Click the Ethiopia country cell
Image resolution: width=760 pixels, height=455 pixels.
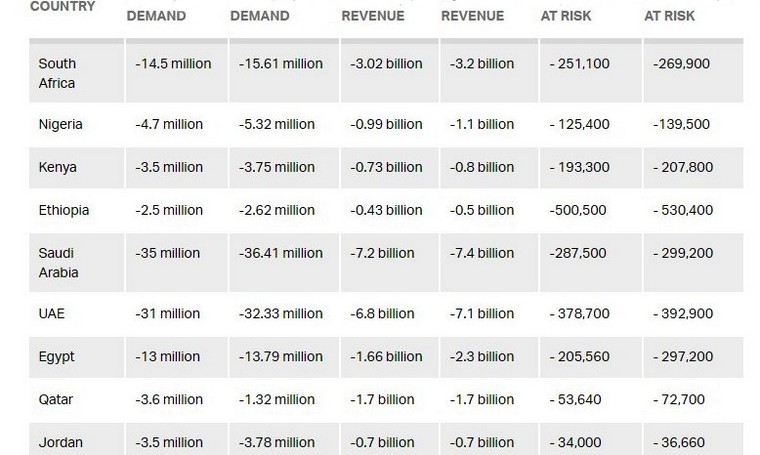pos(64,211)
